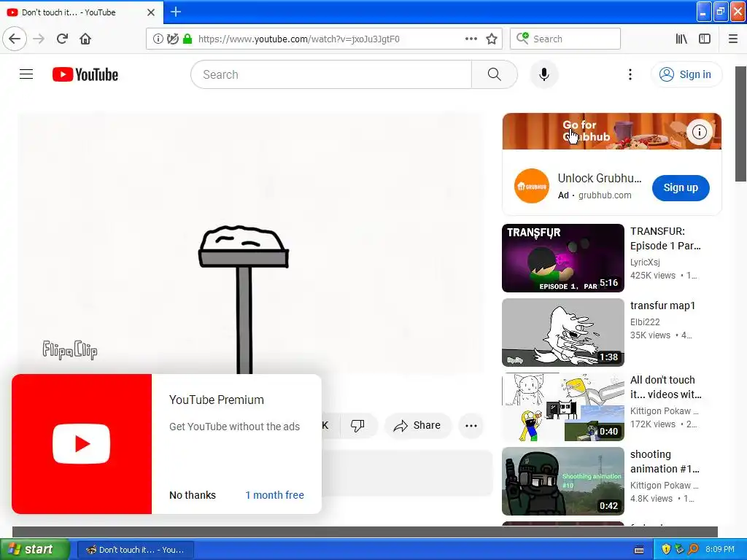
Task: Click the orange magnifier tray icon
Action: [x=693, y=550]
